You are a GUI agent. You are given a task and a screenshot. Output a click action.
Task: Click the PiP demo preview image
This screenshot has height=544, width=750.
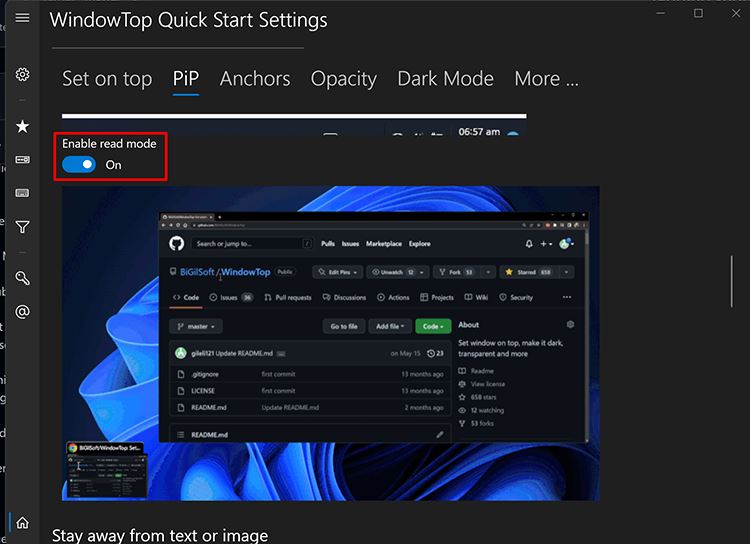click(x=331, y=343)
